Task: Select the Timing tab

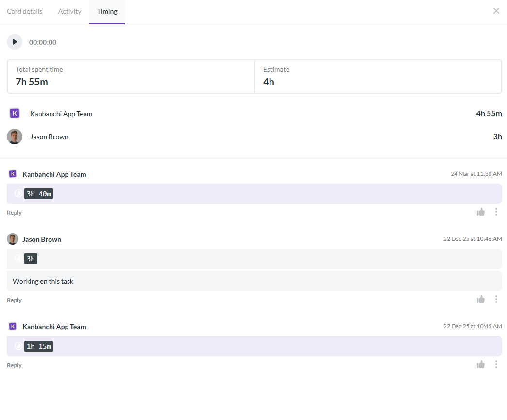Action: tap(107, 11)
